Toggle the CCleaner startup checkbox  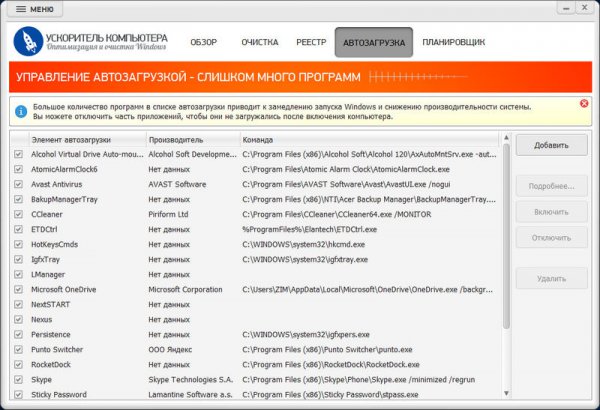[x=18, y=214]
